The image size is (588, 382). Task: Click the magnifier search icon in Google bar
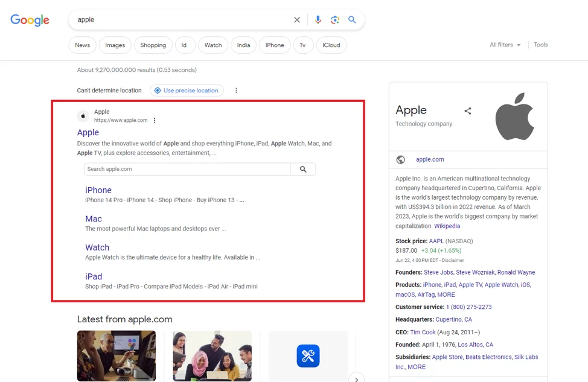tap(352, 19)
